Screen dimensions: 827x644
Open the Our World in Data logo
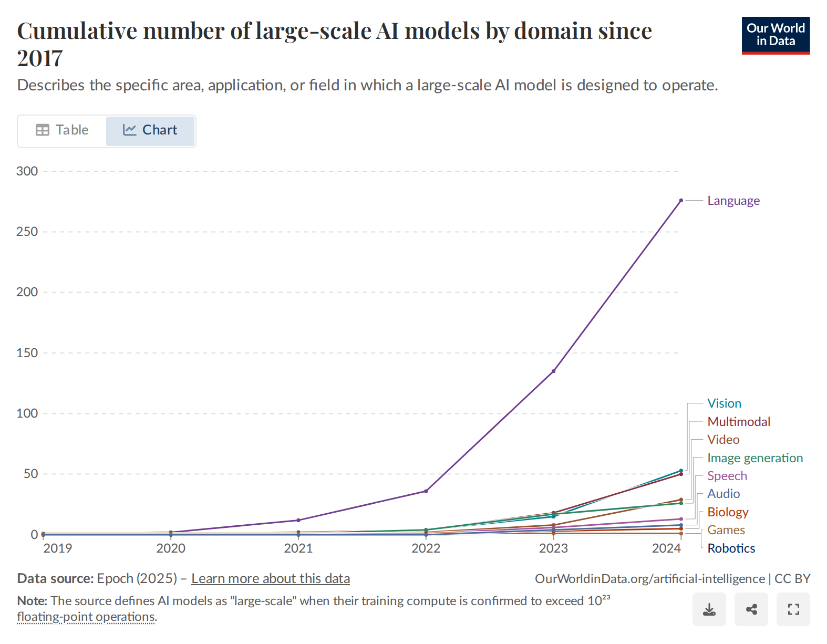[x=776, y=35]
